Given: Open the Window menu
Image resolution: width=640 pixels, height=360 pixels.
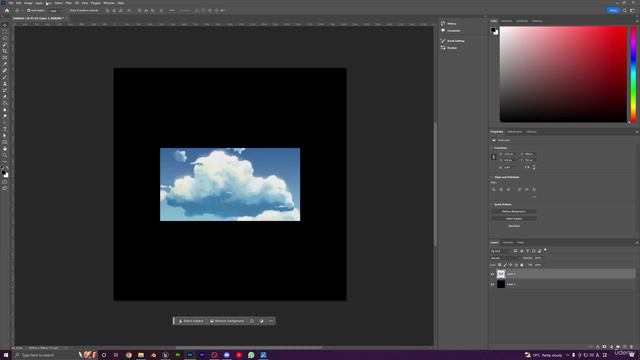Looking at the screenshot, I should (x=109, y=3).
